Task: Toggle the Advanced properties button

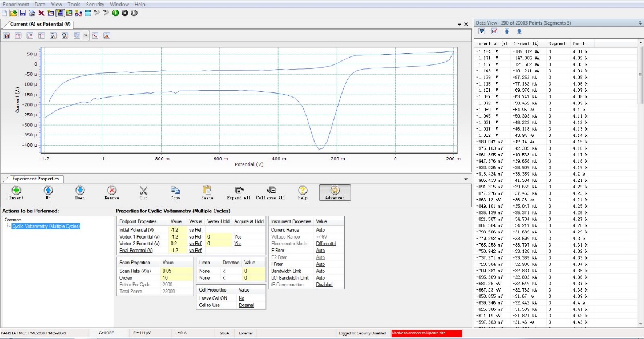Action: tap(335, 192)
